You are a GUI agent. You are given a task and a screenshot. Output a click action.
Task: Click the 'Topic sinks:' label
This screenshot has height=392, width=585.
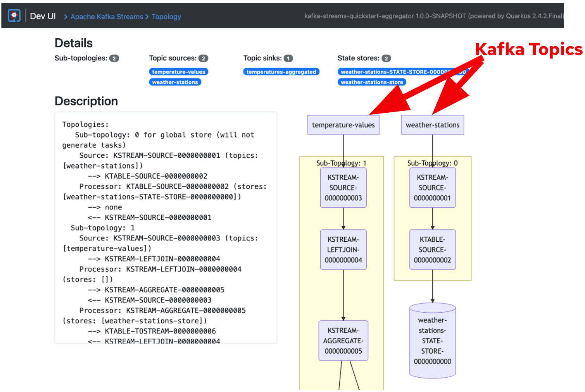click(262, 58)
